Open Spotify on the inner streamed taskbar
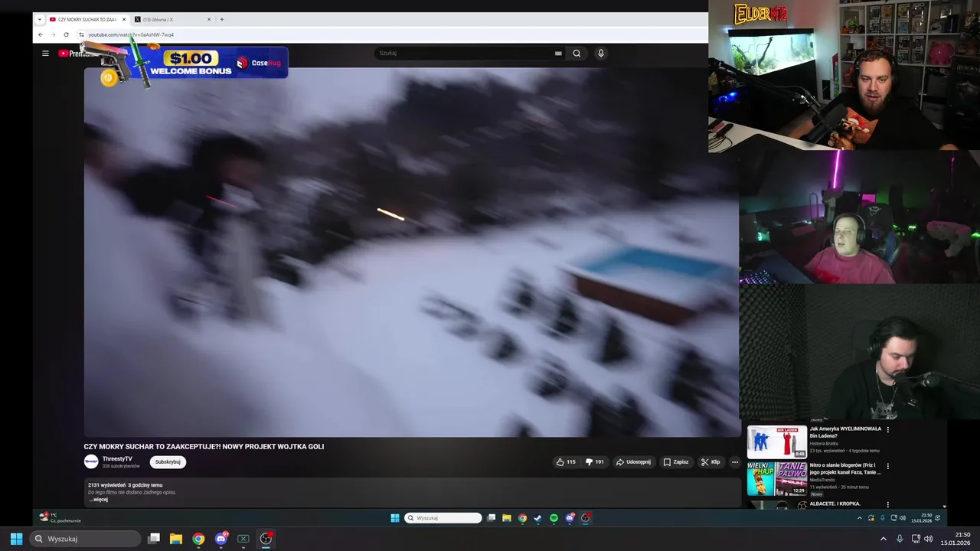The image size is (980, 551). pos(554,518)
